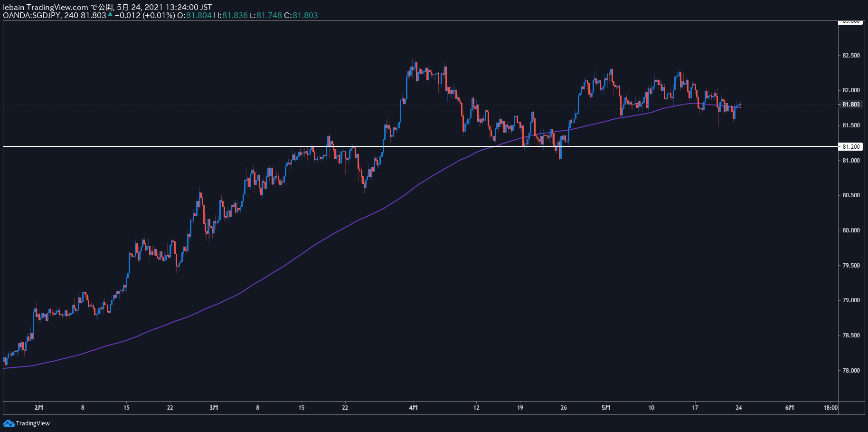This screenshot has width=868, height=432.
Task: Click the 26 date label on time axis
Action: point(564,407)
